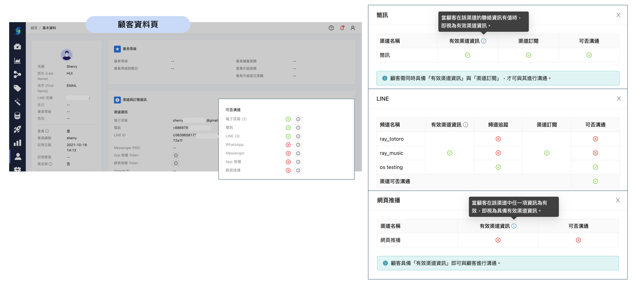Select the 顧客 breadcrumb link
This screenshot has height=287, width=644.
[x=34, y=28]
